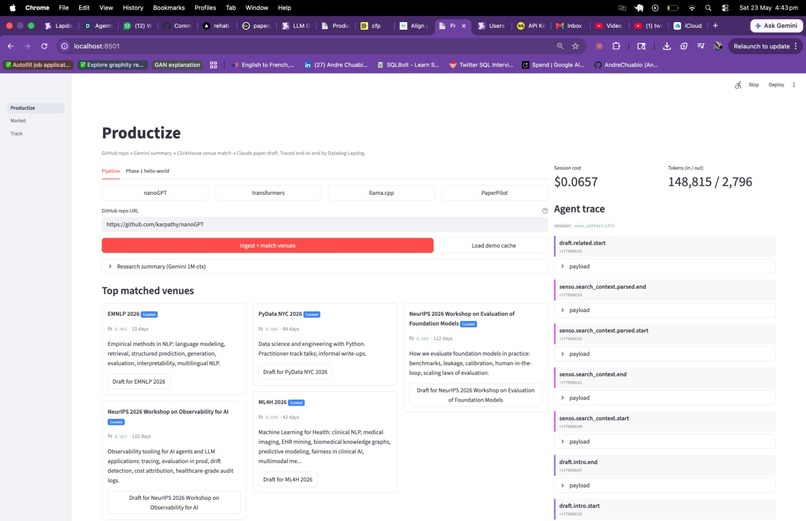This screenshot has height=521, width=806.
Task: Click Relaunch to update
Action: (765, 46)
